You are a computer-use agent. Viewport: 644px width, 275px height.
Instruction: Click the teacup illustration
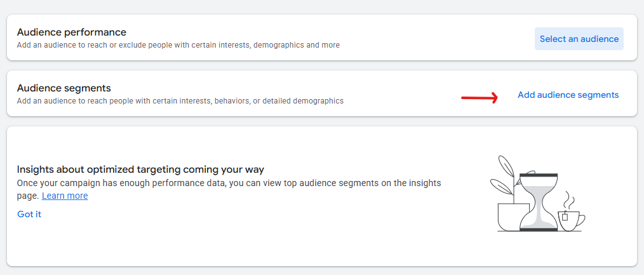point(568,221)
